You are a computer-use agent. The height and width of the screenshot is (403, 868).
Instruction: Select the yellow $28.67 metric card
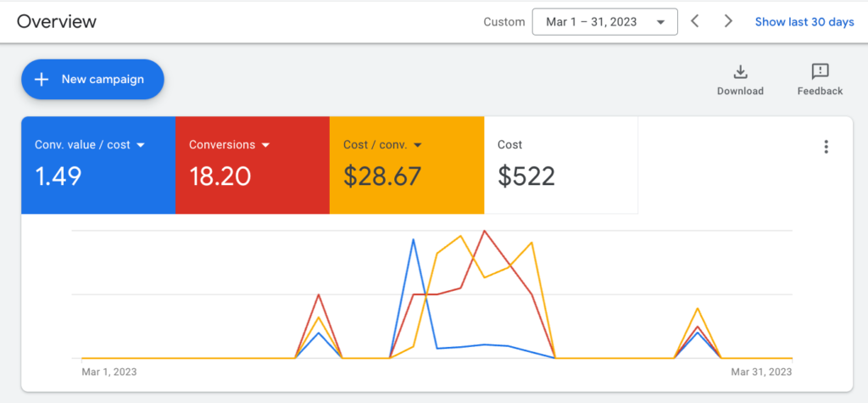point(407,165)
